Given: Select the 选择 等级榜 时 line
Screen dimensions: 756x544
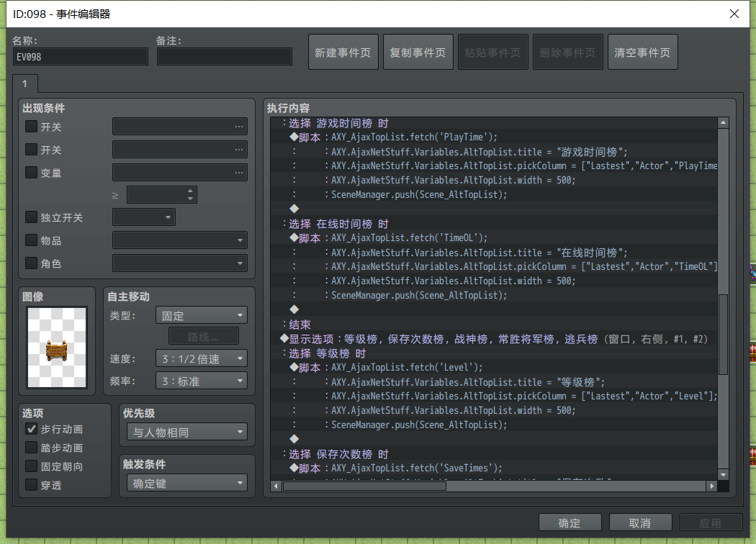Looking at the screenshot, I should pos(494,354).
